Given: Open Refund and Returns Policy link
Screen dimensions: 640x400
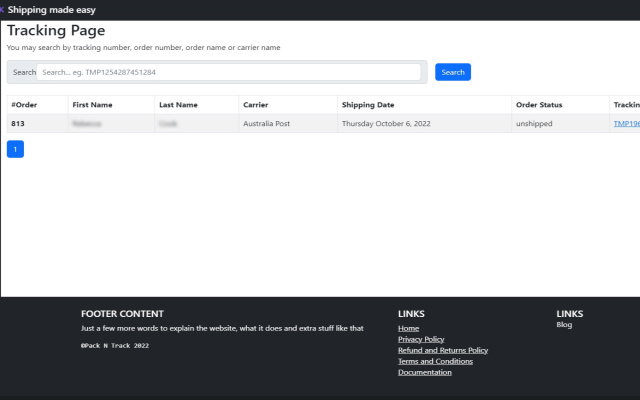Looking at the screenshot, I should tap(442, 350).
